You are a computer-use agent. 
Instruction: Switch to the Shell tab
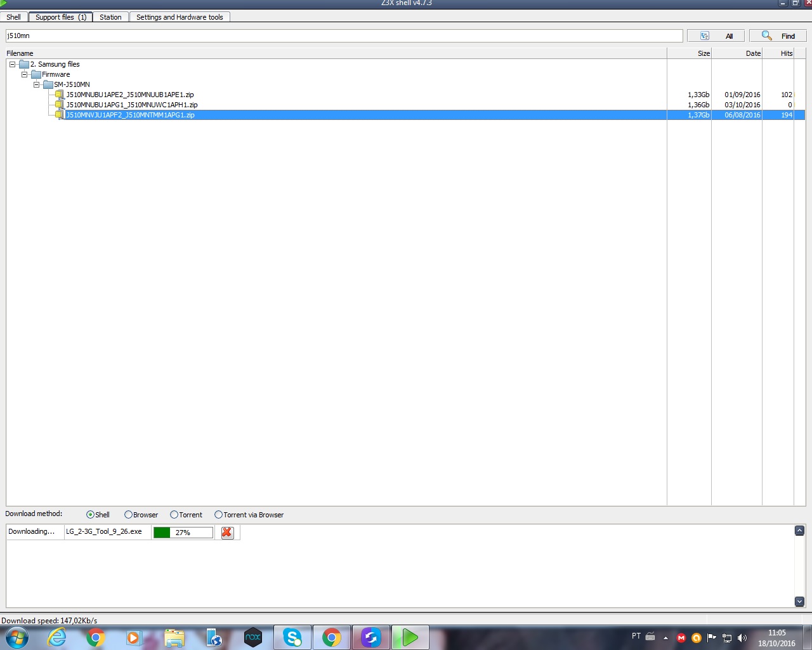click(x=14, y=17)
